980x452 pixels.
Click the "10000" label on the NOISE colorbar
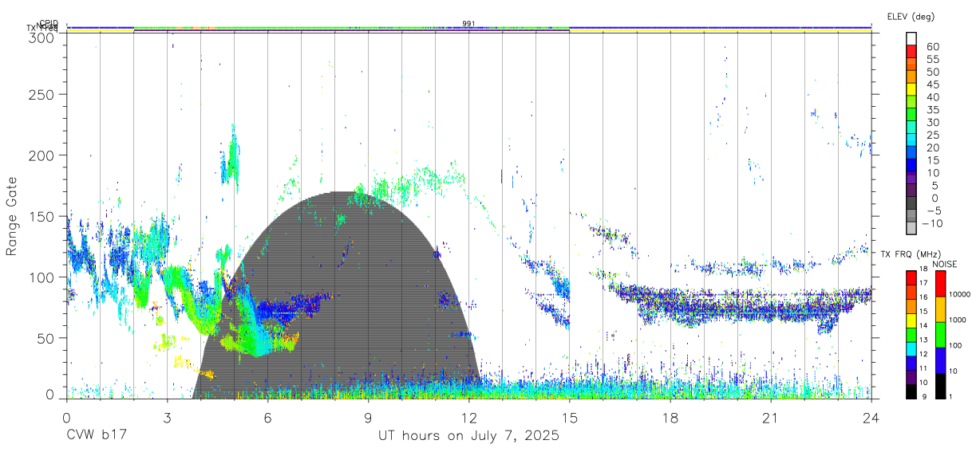click(961, 294)
